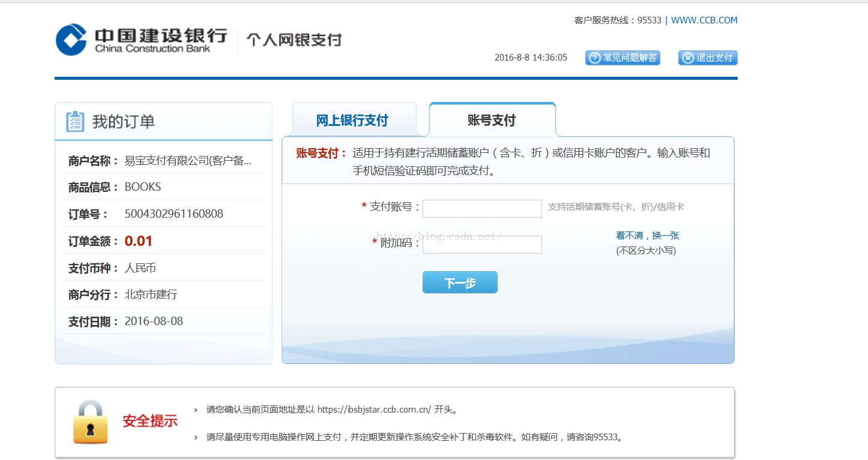Click the red 账号支付： description label
The width and height of the screenshot is (868, 460).
322,153
